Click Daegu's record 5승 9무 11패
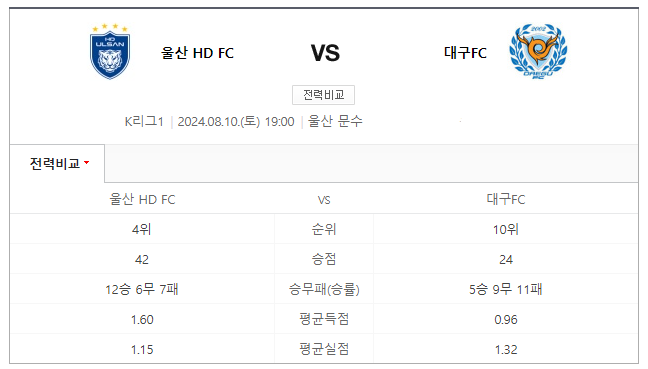The width and height of the screenshot is (648, 369). 506,289
